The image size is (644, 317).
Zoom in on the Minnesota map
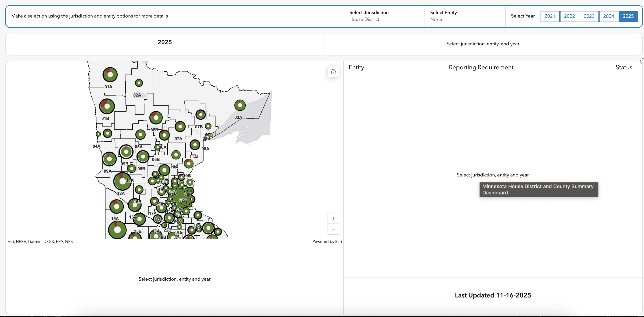point(333,218)
